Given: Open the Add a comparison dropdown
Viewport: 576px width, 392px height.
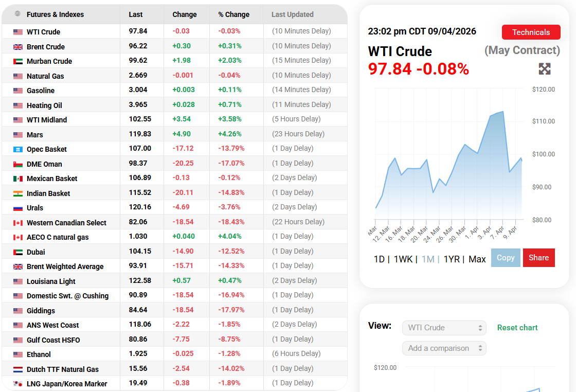Looking at the screenshot, I should [443, 348].
